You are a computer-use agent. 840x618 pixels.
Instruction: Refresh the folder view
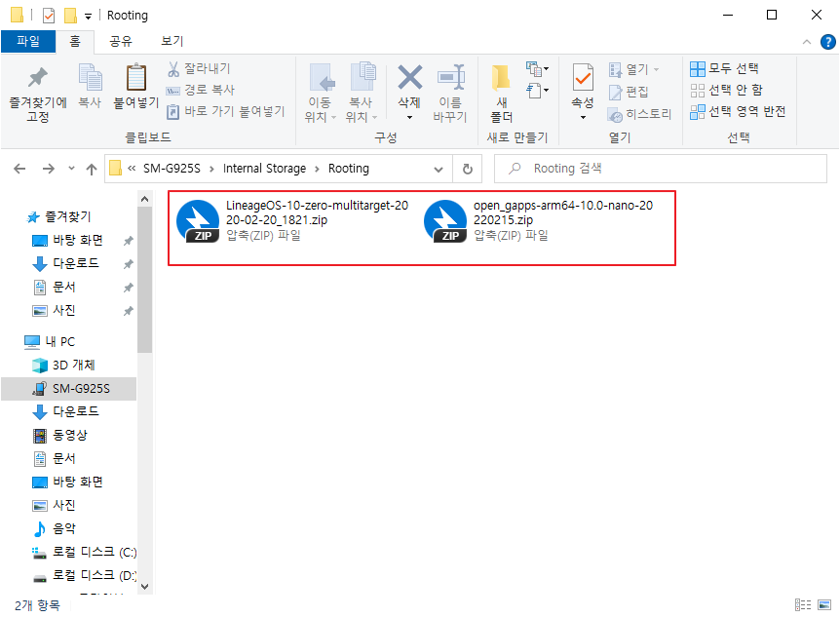467,170
